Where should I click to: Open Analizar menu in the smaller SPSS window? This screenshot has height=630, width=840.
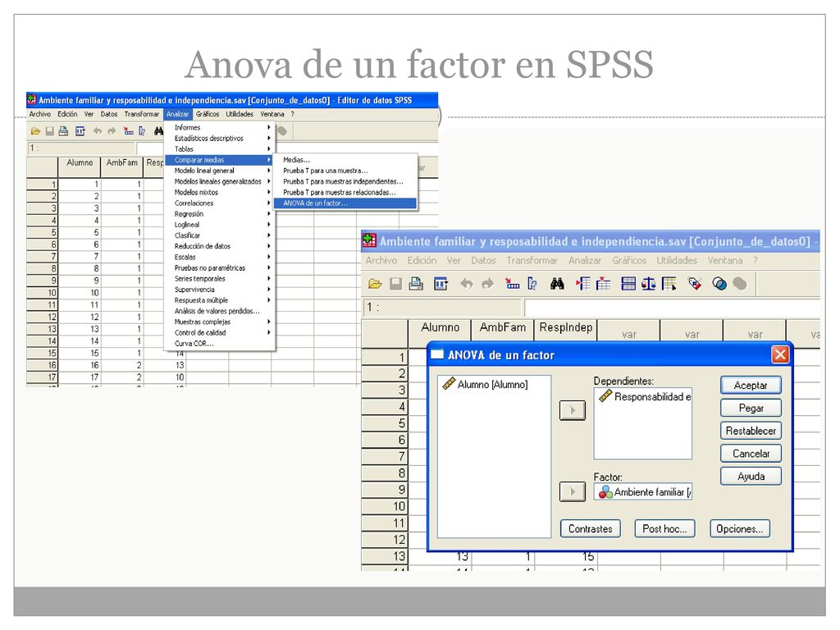pyautogui.click(x=177, y=114)
